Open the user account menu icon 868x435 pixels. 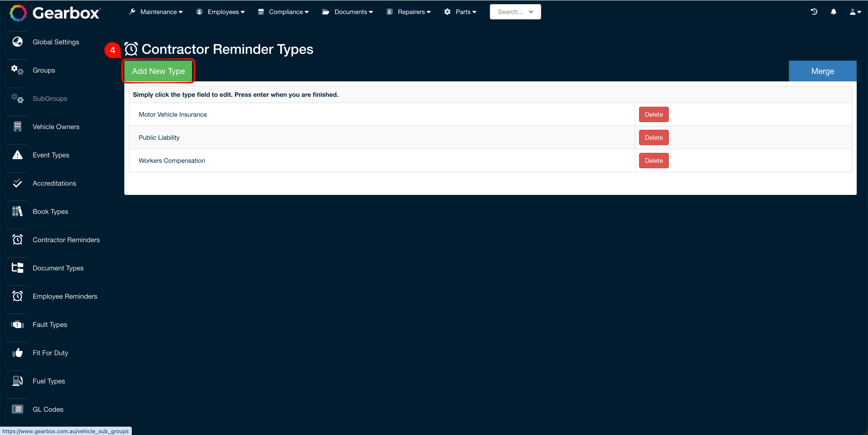tap(856, 12)
